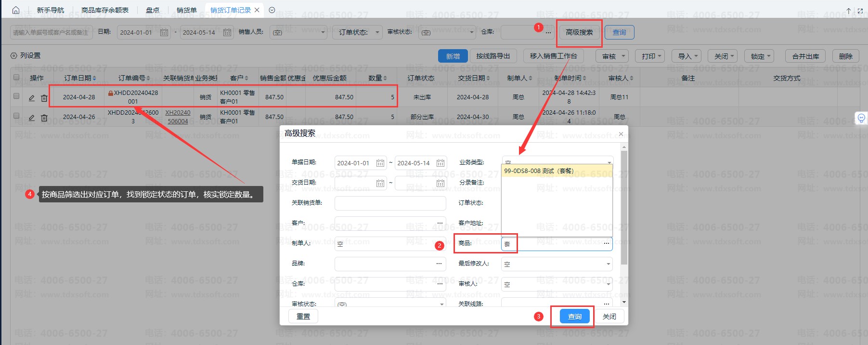Open the 锁定 dropdown button in toolbar
868x345 pixels.
pos(759,56)
